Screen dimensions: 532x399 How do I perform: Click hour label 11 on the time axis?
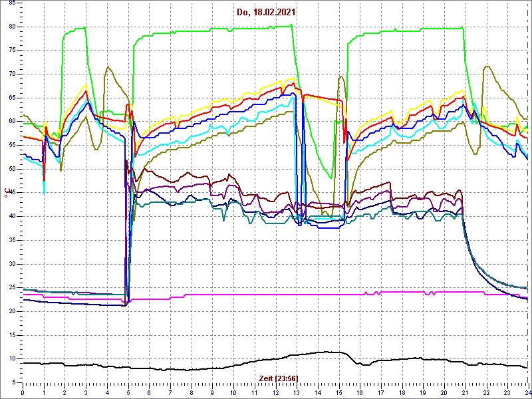pos(255,392)
